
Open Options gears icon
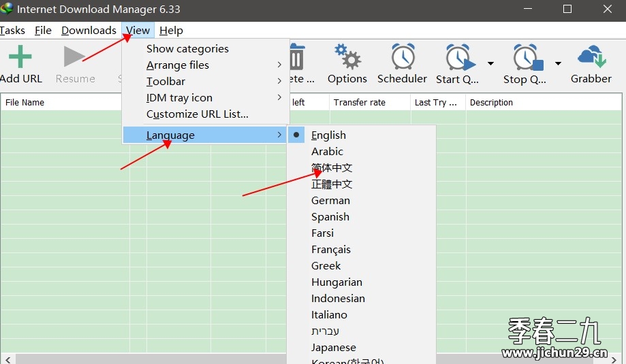click(347, 56)
